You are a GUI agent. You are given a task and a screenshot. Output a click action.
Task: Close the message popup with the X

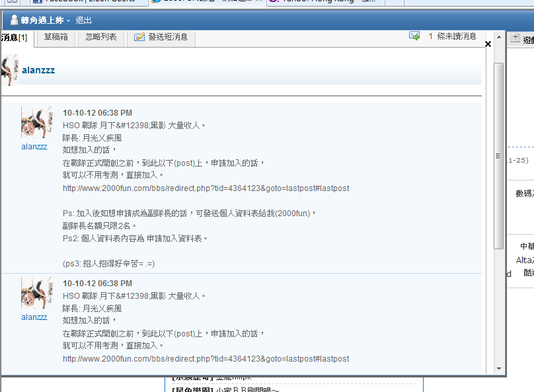488,44
